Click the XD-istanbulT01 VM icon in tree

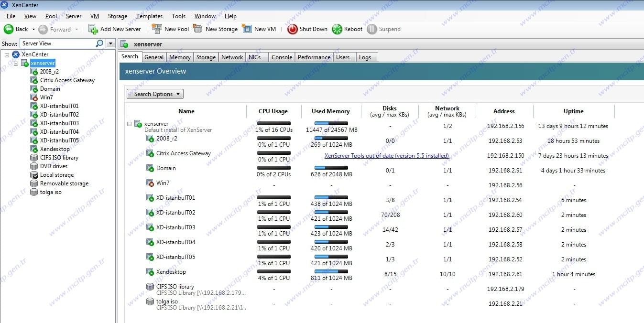pos(34,106)
